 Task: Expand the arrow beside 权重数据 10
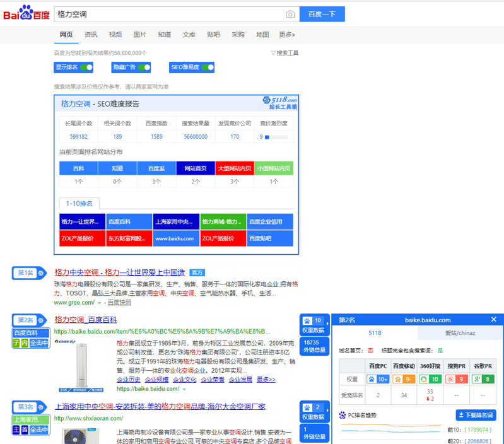[327, 324]
